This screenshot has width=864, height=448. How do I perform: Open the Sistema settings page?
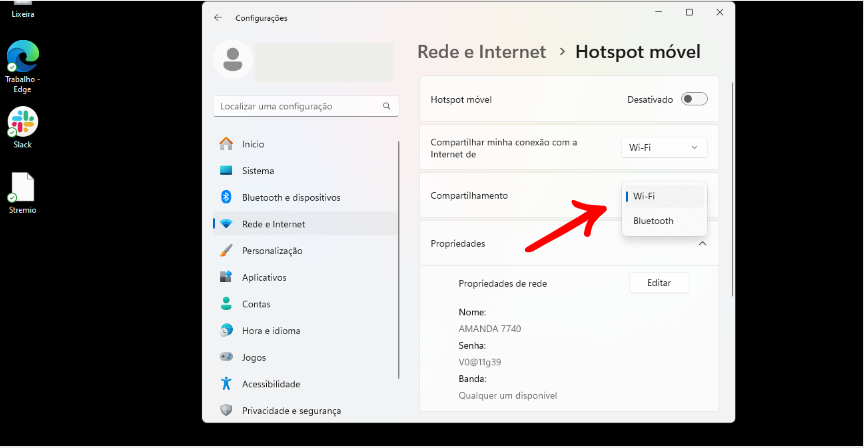[305, 170]
